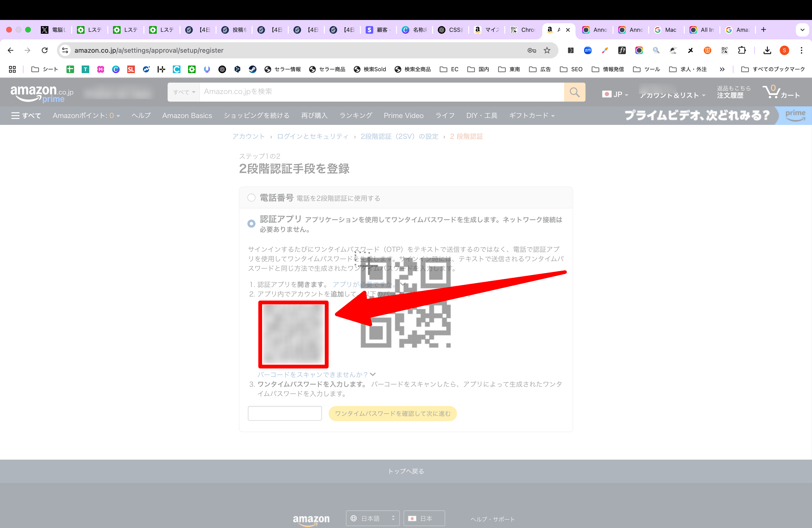Close the active Amazon tab
This screenshot has width=812, height=528.
[x=568, y=30]
